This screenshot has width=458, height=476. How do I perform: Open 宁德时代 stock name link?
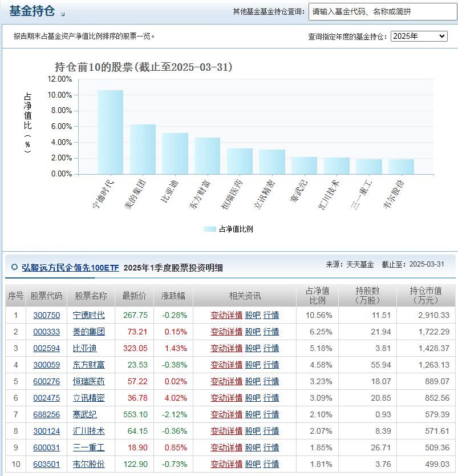[88, 315]
